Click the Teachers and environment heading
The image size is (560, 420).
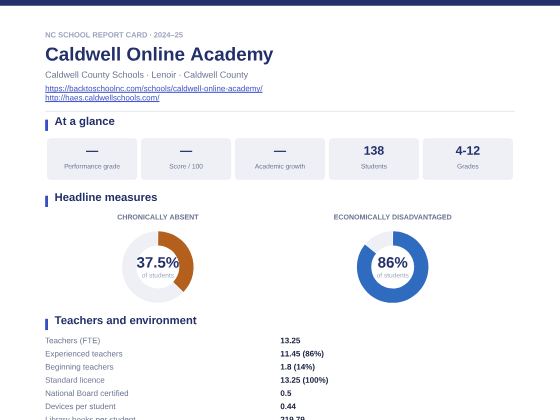[125, 321]
